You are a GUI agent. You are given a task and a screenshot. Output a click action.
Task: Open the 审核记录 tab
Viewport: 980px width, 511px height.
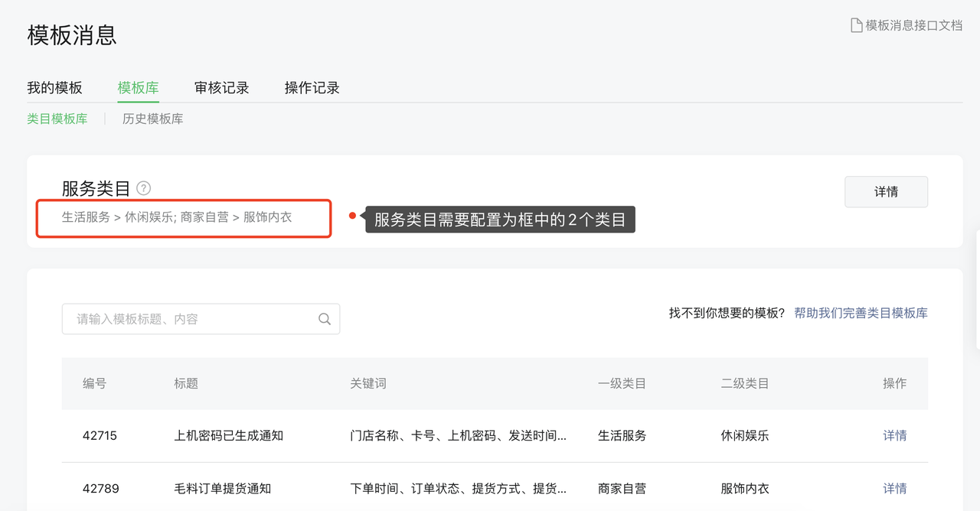(221, 88)
